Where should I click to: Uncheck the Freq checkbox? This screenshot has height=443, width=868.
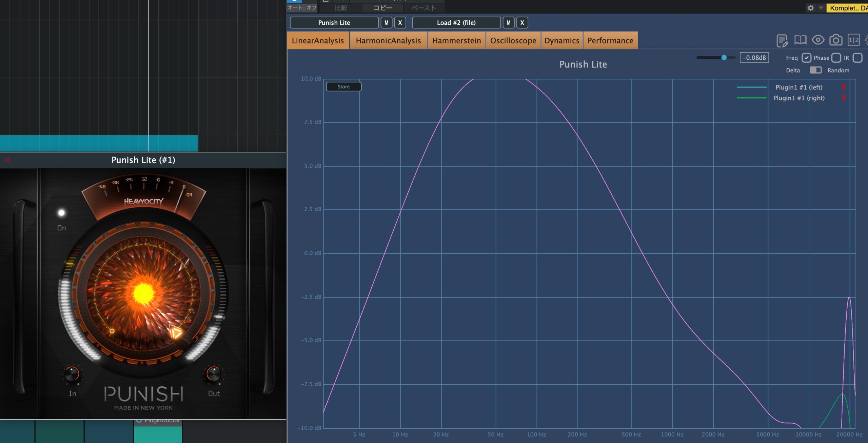point(806,58)
